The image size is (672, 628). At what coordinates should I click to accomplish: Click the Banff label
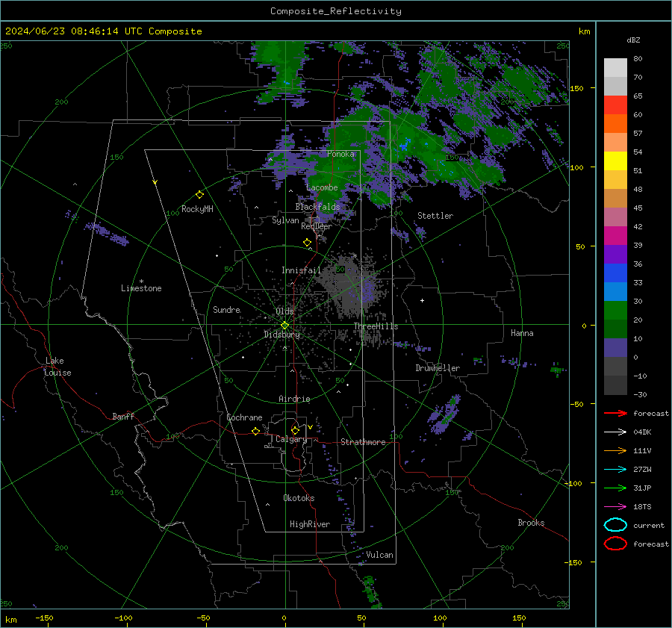pos(123,416)
